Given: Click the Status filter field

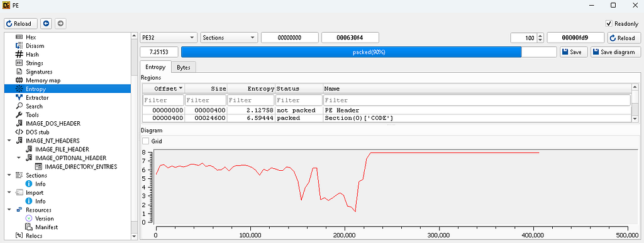Looking at the screenshot, I should click(x=299, y=100).
